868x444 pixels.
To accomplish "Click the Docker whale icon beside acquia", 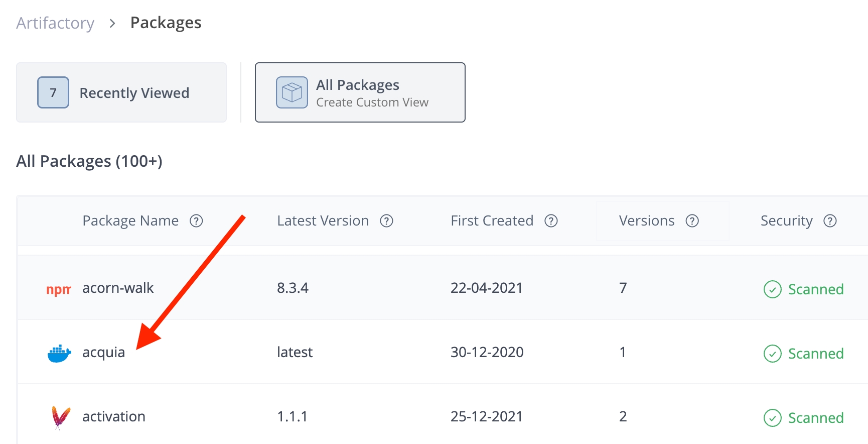I will (59, 353).
